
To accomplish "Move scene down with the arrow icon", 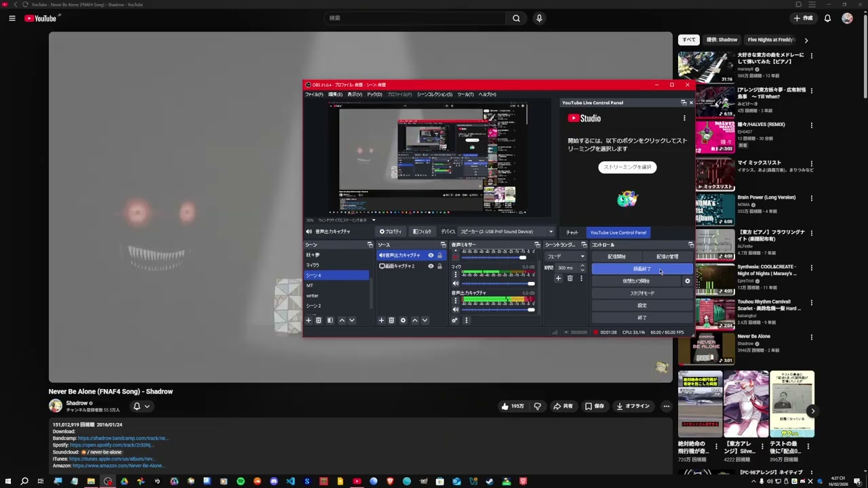I will click(351, 320).
